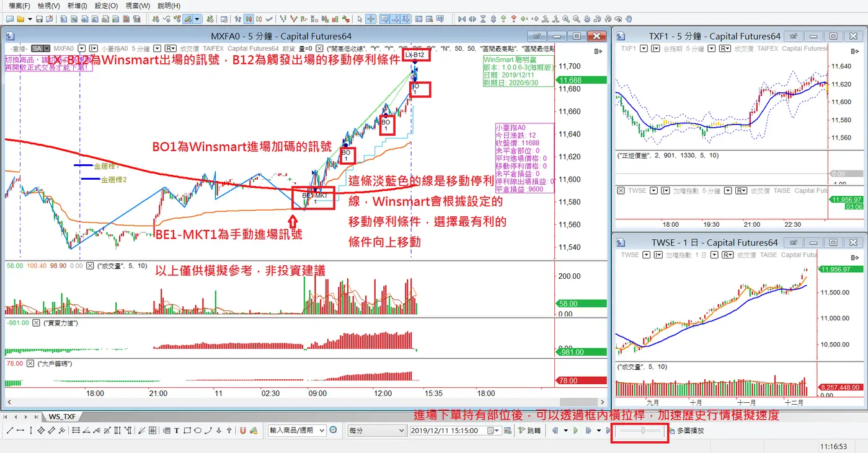This screenshot has width=868, height=453.
Task: Toggle the crosshair cursor mode
Action: tap(371, 19)
